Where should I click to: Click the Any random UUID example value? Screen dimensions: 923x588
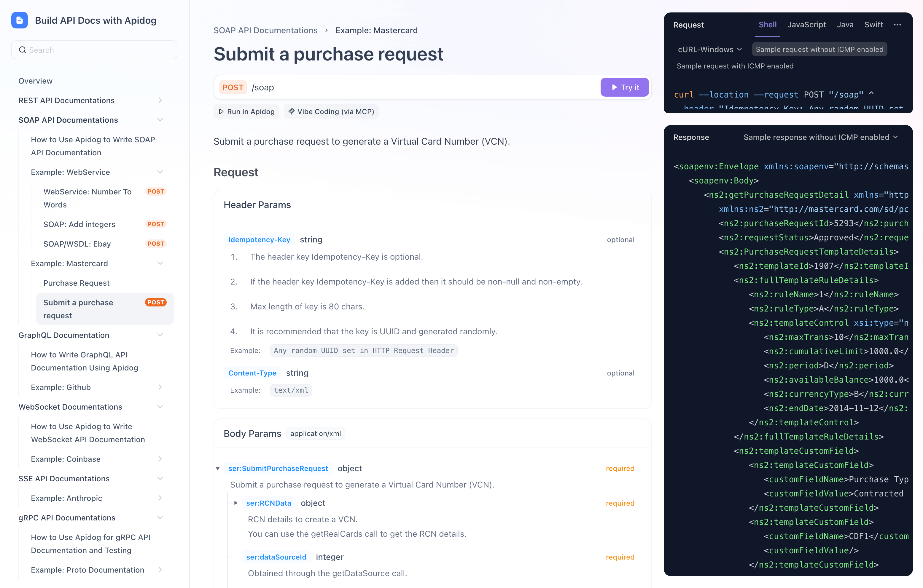[363, 351]
